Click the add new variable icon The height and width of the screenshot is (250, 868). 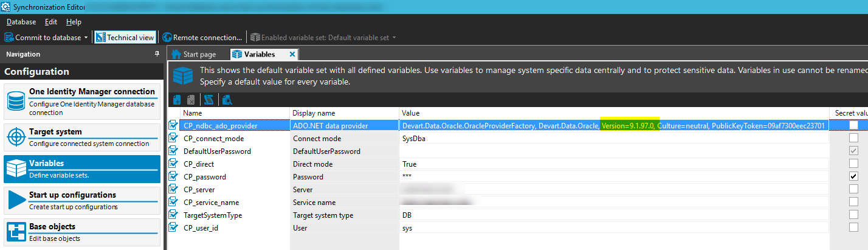coord(177,100)
